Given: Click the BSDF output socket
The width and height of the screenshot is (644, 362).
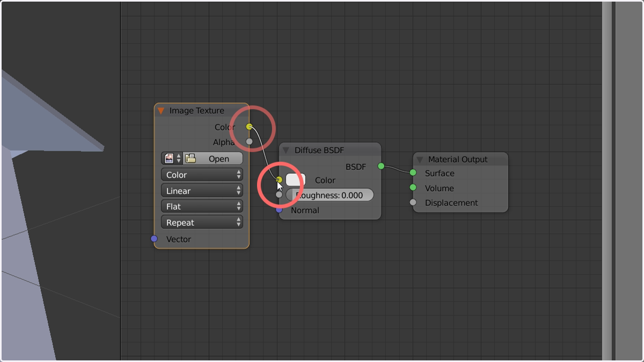Looking at the screenshot, I should (381, 166).
